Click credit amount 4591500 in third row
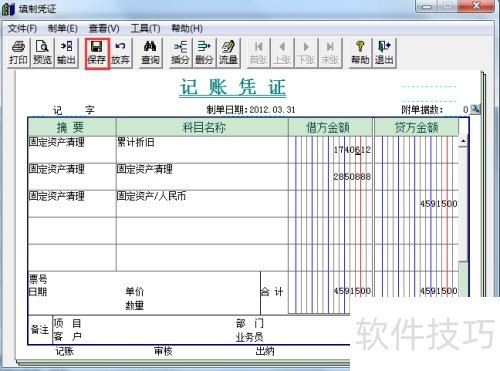This screenshot has height=371, width=500. (x=438, y=204)
